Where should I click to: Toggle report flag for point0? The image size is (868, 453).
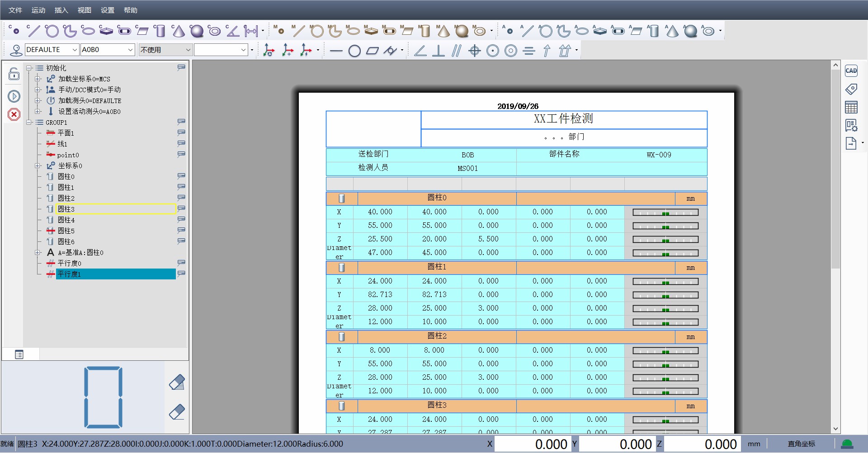pyautogui.click(x=181, y=154)
